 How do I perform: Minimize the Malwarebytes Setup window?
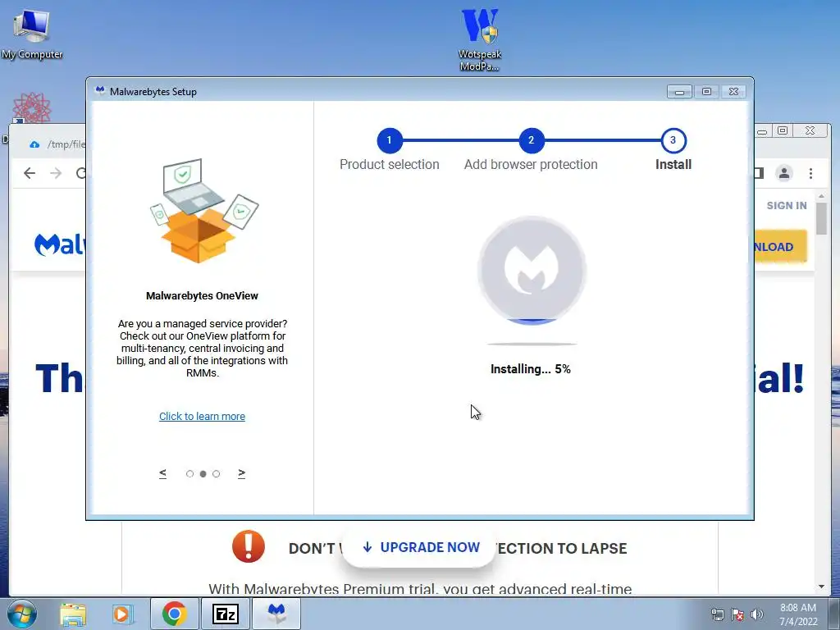pos(679,92)
